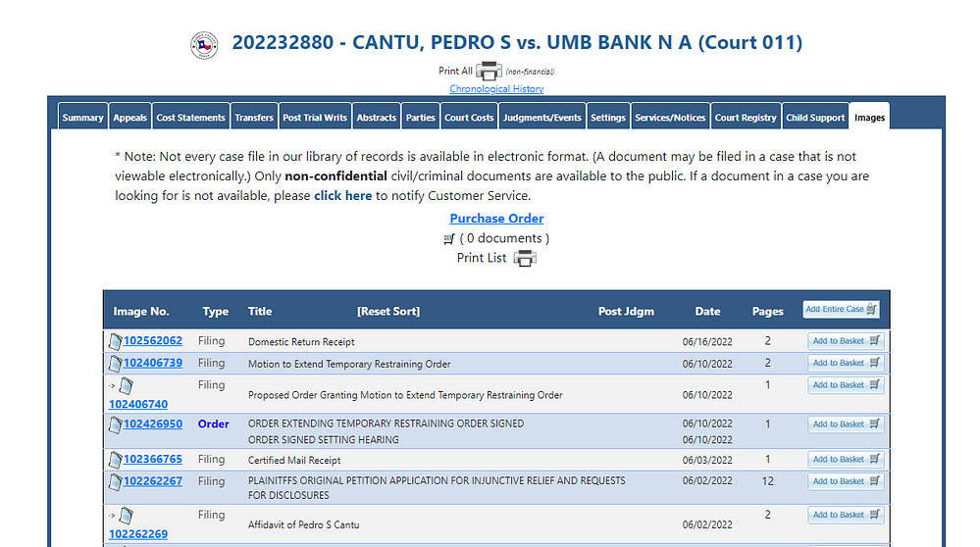Add Certified Mail Receipt to basket
Screen dimensions: 980x547
(846, 459)
